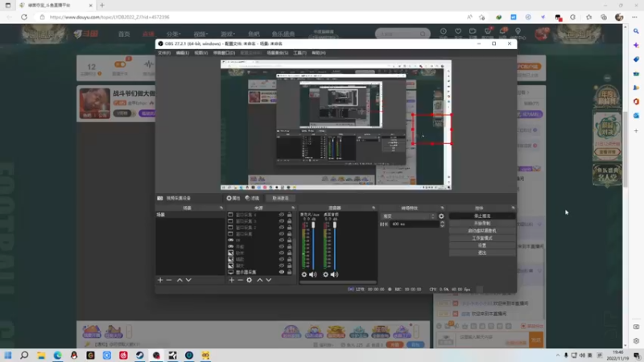Viewport: 644px width, 362px height.
Task: Toggle visibility of source 窗口采集 2
Action: tap(281, 228)
